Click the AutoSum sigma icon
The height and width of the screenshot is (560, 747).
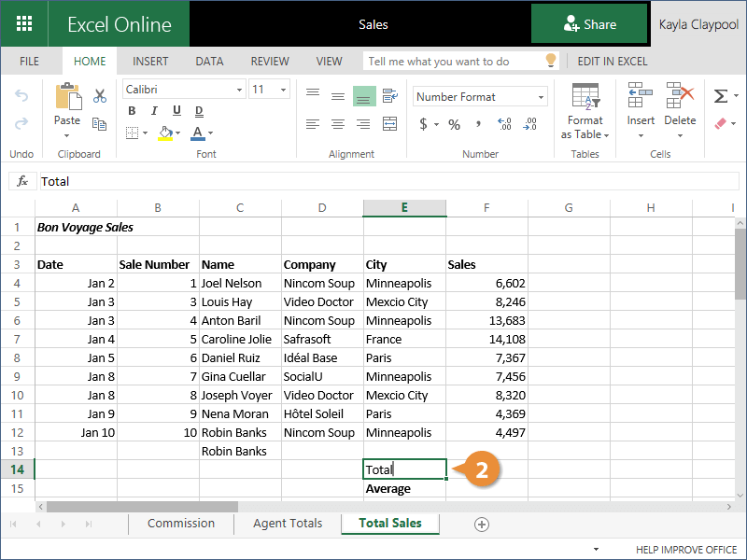tap(720, 96)
